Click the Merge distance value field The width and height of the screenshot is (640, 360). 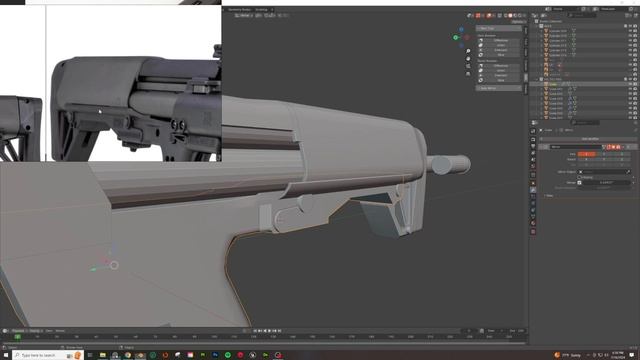pyautogui.click(x=605, y=182)
